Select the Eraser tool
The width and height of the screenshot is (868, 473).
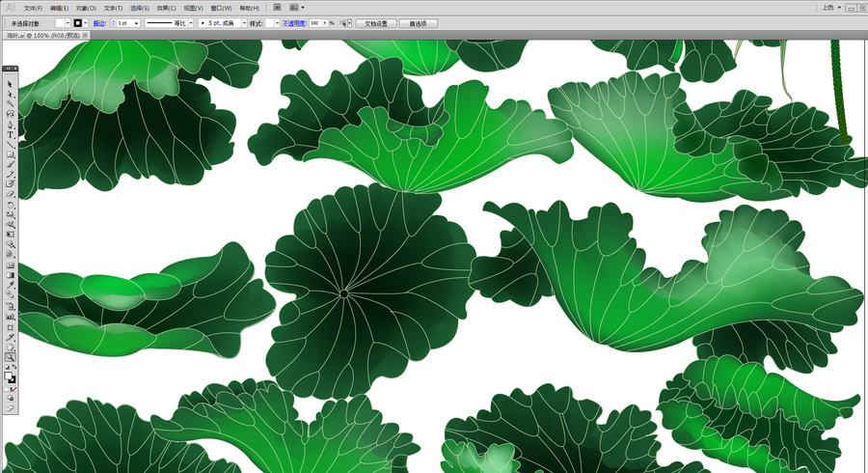coord(10,194)
